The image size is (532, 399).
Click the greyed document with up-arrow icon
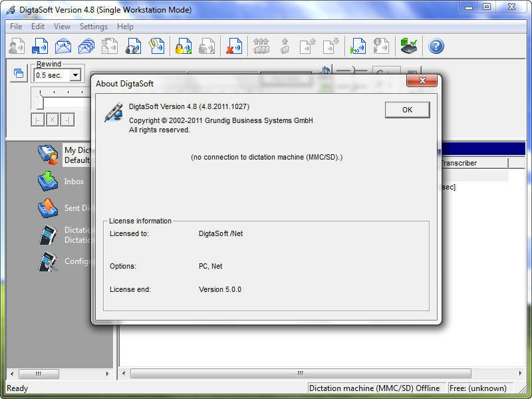308,46
